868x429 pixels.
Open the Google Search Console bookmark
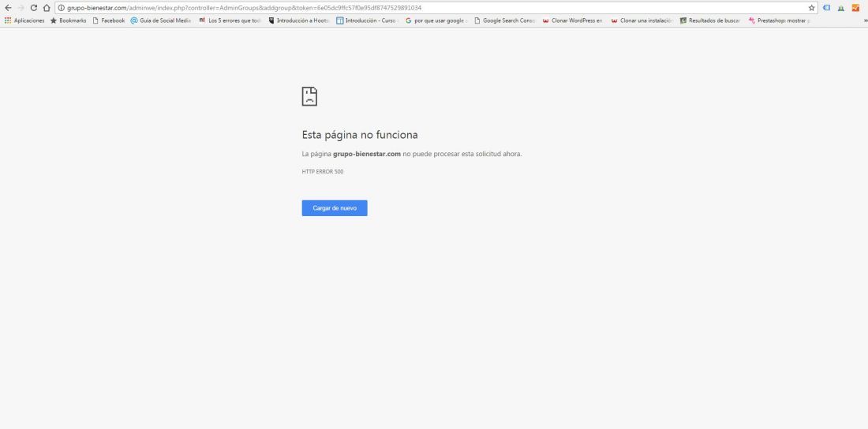click(505, 21)
